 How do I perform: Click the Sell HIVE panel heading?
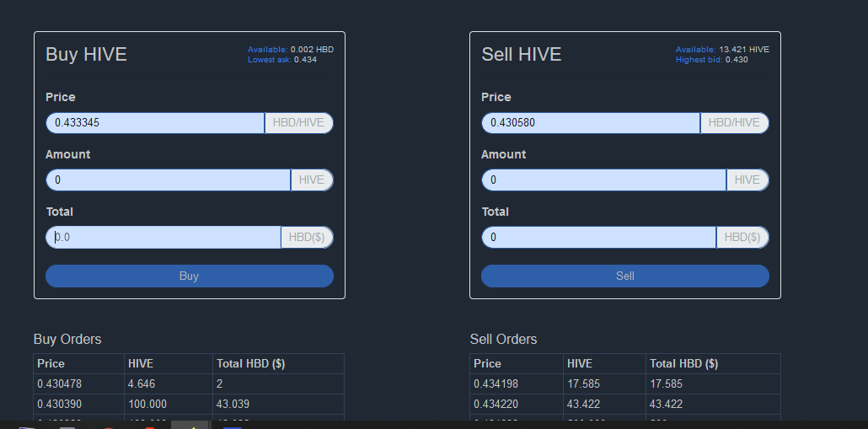[522, 54]
